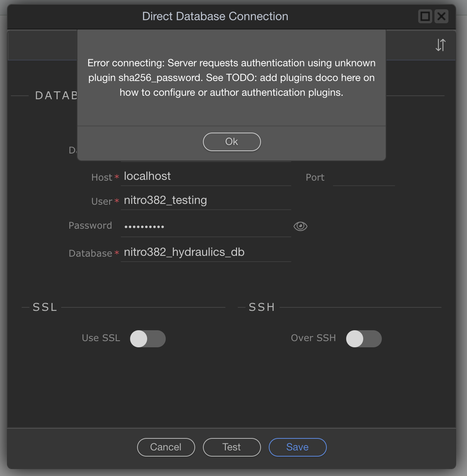Viewport: 467px width, 476px height.
Task: Click the SSL section heading
Action: pos(45,307)
